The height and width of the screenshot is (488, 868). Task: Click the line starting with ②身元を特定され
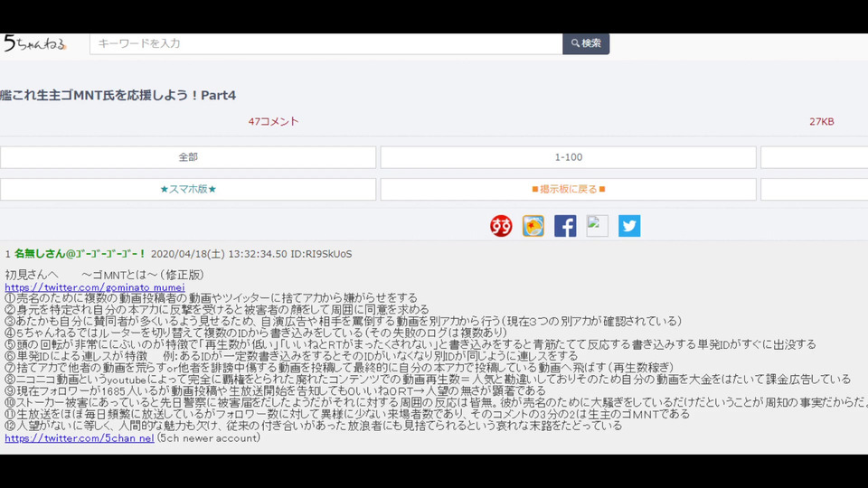[217, 309]
